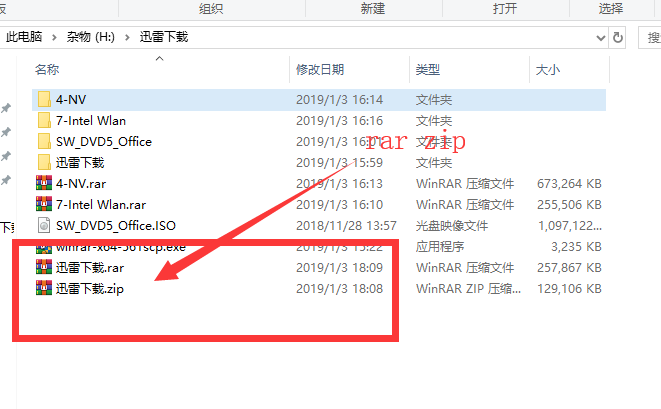Click the 2019/1/3 18:08 date
This screenshot has height=409, width=661.
[x=339, y=289]
